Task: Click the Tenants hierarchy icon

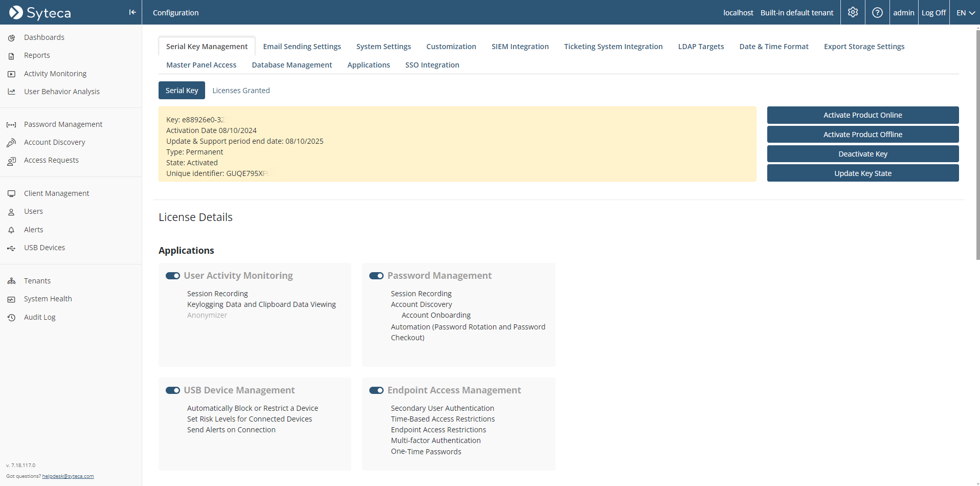Action: [x=11, y=281]
